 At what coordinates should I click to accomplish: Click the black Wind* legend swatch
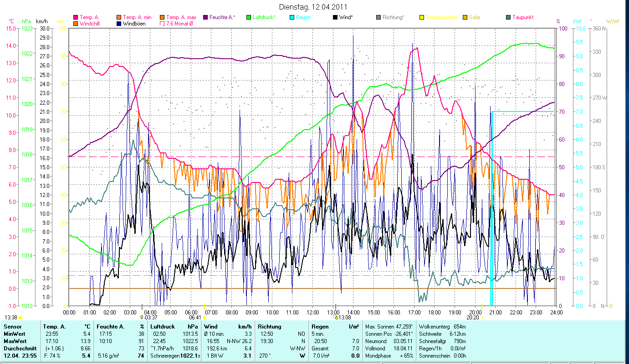[336, 18]
